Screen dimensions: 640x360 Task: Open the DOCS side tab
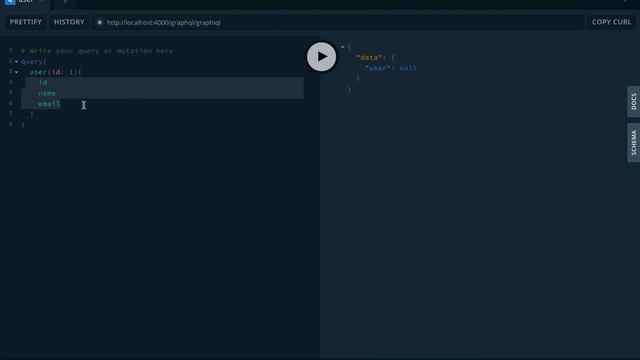(633, 102)
